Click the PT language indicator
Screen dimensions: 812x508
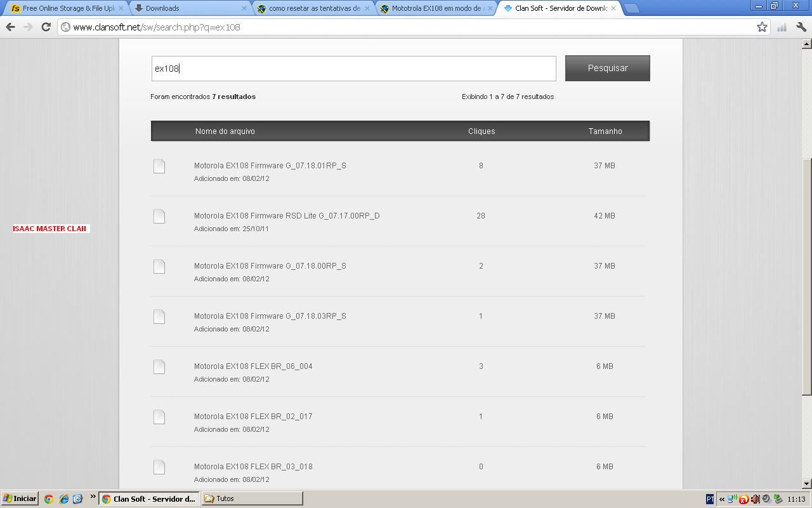pyautogui.click(x=710, y=499)
